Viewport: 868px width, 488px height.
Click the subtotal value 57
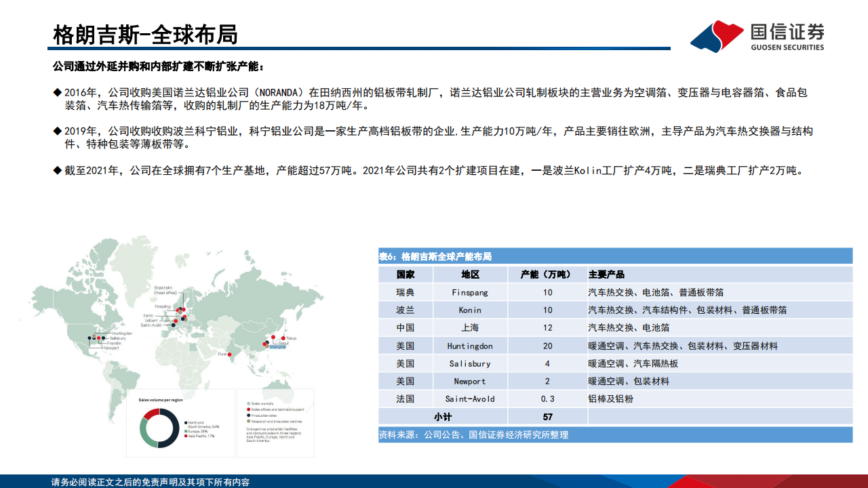[548, 416]
